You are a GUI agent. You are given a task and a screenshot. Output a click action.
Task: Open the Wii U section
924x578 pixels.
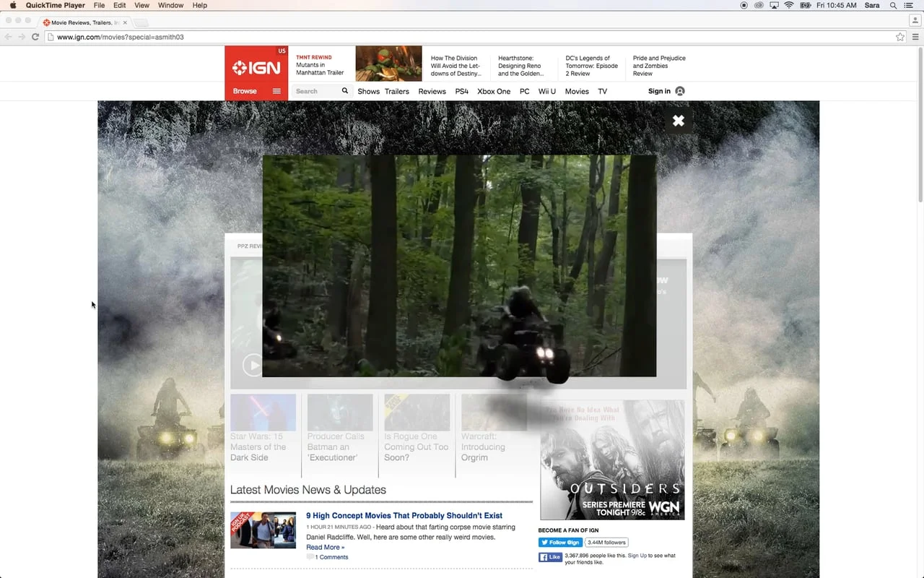[x=547, y=92]
